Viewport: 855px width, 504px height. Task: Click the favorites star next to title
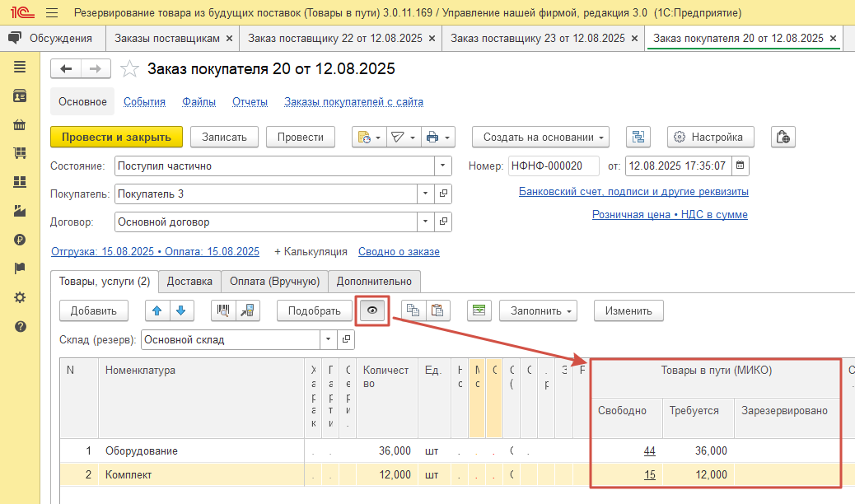(x=129, y=69)
